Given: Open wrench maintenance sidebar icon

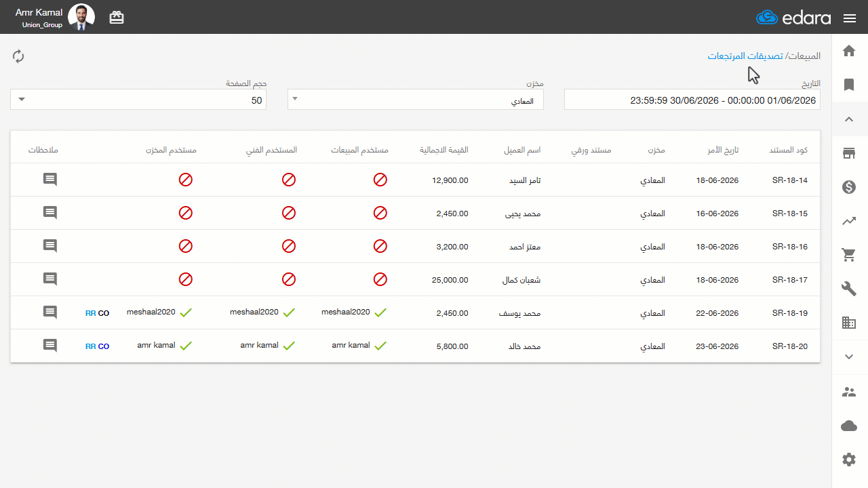Looking at the screenshot, I should (x=849, y=289).
